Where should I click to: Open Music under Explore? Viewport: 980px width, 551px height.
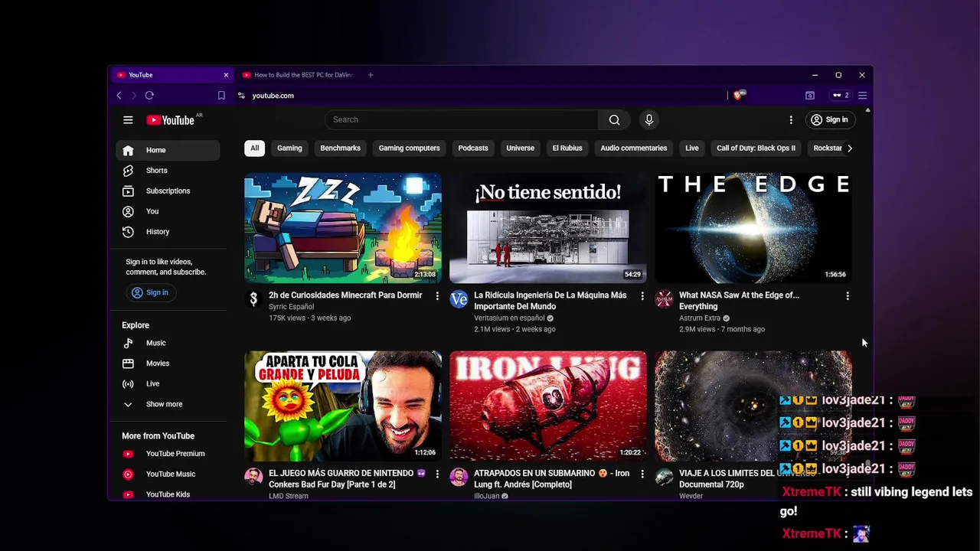168,343
